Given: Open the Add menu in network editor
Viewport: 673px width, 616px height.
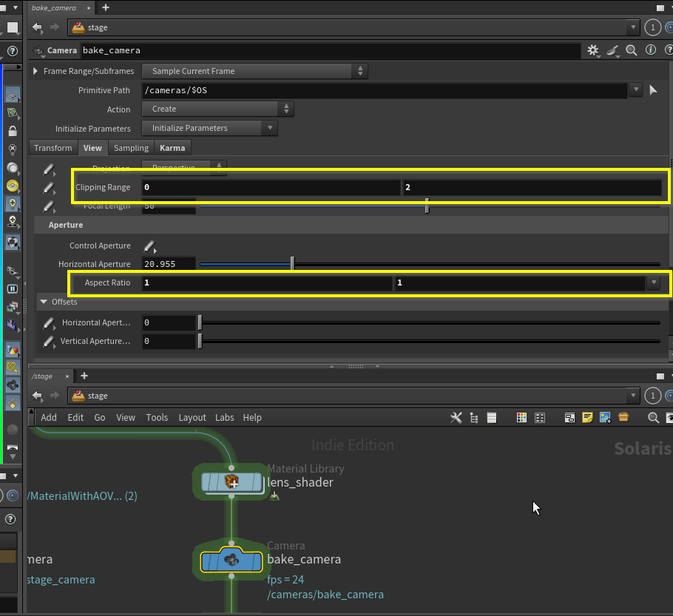Looking at the screenshot, I should click(49, 418).
